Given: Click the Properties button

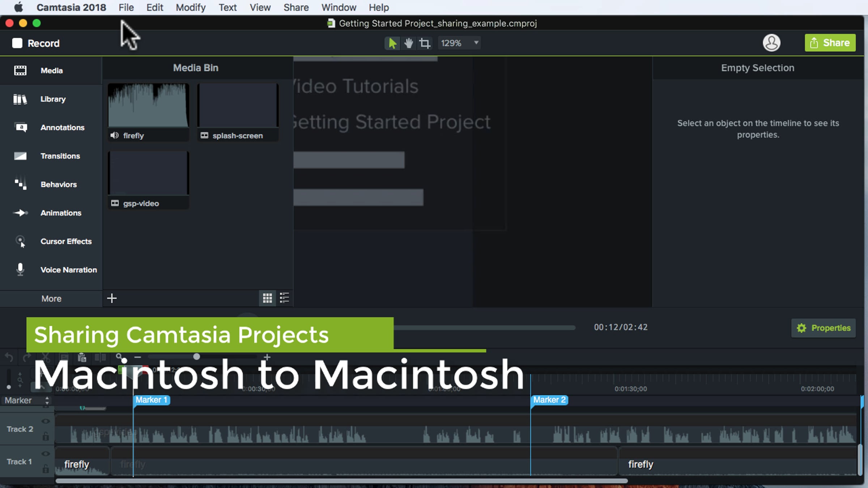Looking at the screenshot, I should (x=823, y=328).
